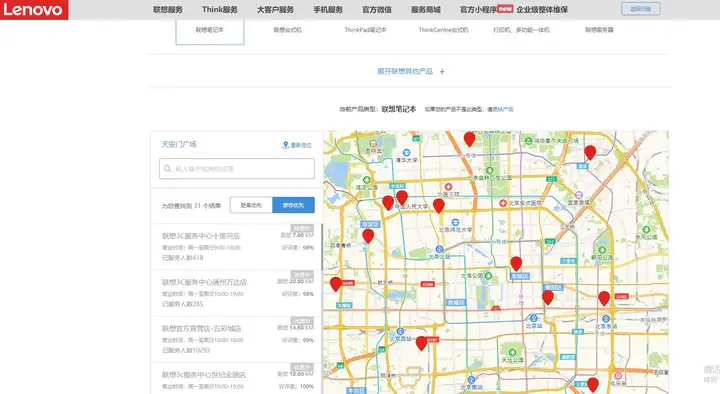The height and width of the screenshot is (394, 720).
Task: Click the Lenovo logo
Action: 34,10
